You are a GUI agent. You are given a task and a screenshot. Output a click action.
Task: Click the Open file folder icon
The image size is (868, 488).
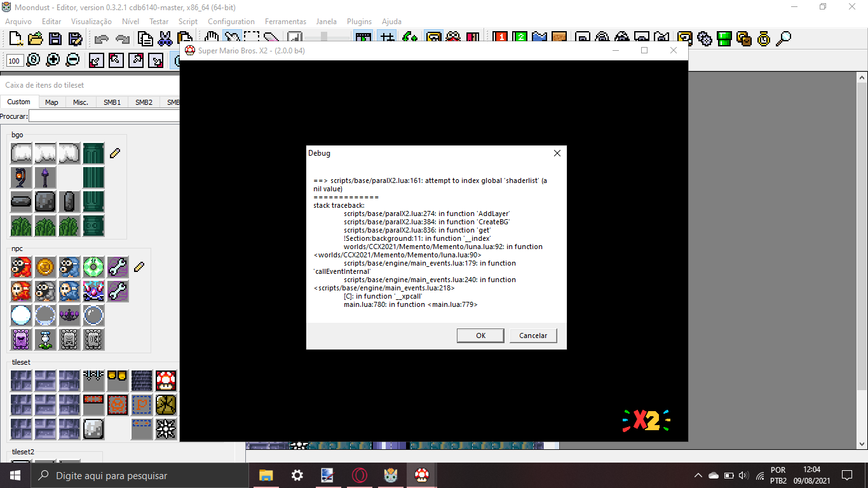click(x=36, y=38)
